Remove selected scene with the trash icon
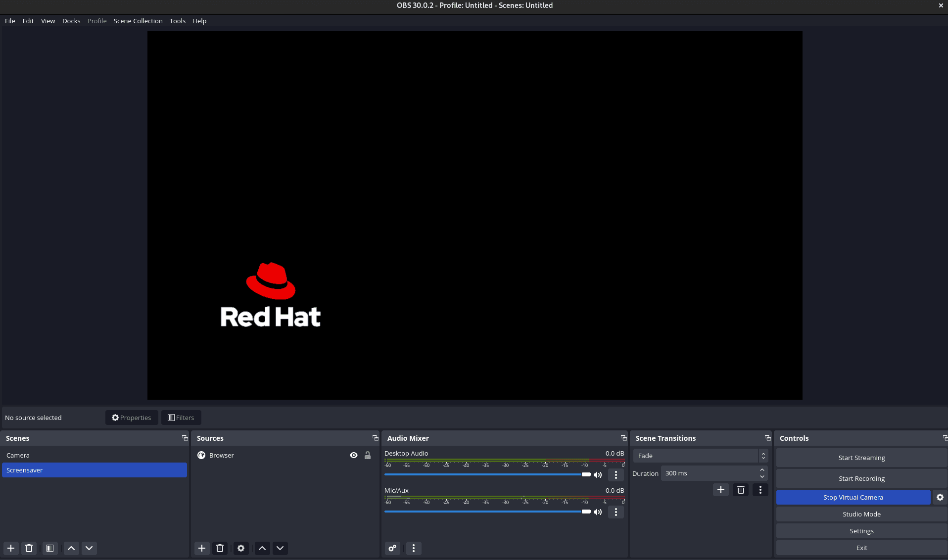Viewport: 948px width, 560px height. coord(29,548)
